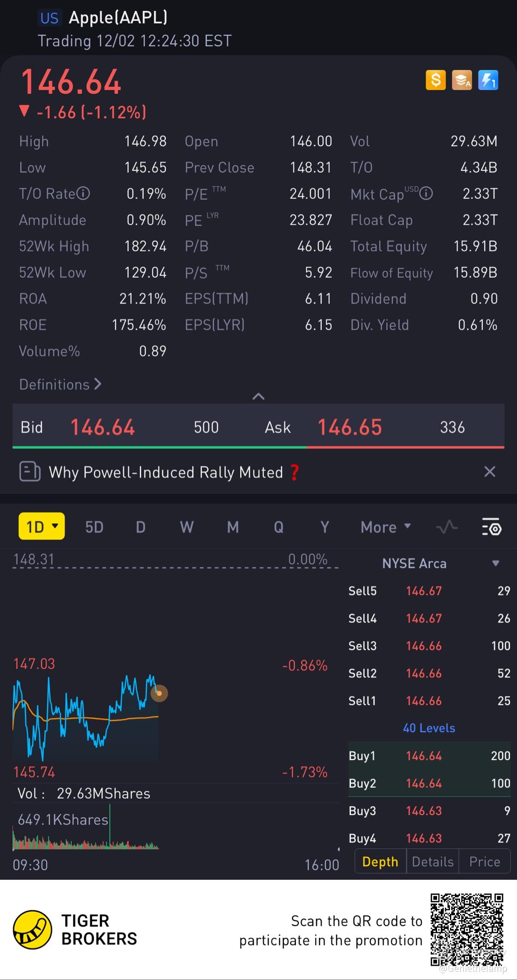Switch order book to Price view
Viewport: 517px width, 980px height.
(x=484, y=861)
